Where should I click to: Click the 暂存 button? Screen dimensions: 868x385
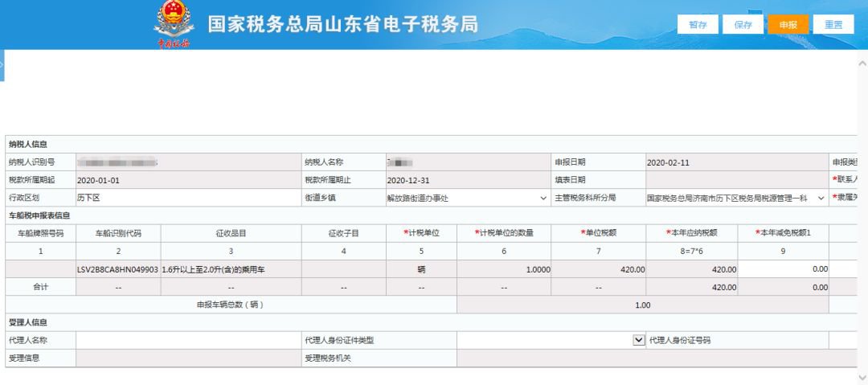click(x=698, y=25)
